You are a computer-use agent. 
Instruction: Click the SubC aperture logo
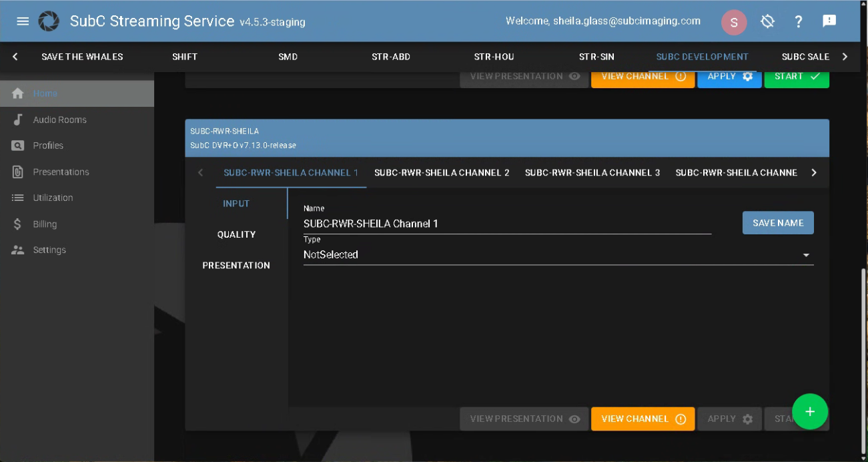tap(49, 21)
